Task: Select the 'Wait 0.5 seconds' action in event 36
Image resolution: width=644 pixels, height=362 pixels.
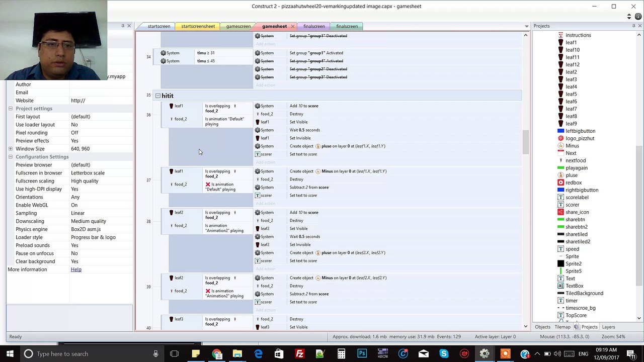Action: [304, 130]
